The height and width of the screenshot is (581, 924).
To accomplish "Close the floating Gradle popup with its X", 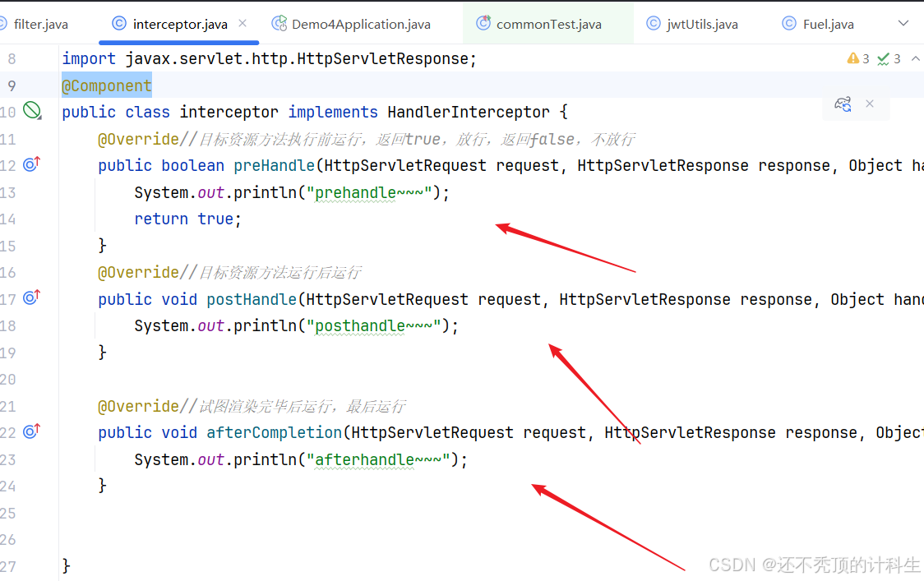I will [x=869, y=104].
